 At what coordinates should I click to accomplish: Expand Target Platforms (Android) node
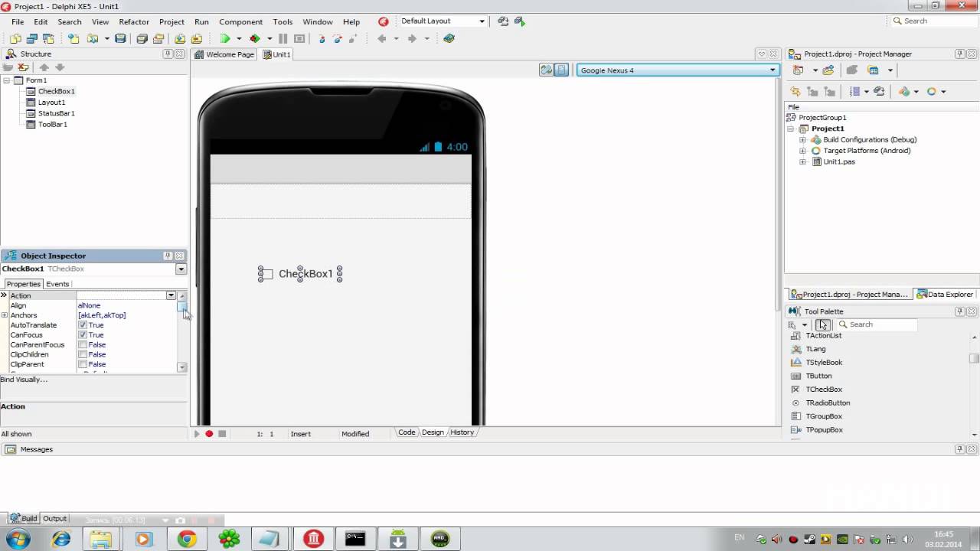(x=802, y=151)
